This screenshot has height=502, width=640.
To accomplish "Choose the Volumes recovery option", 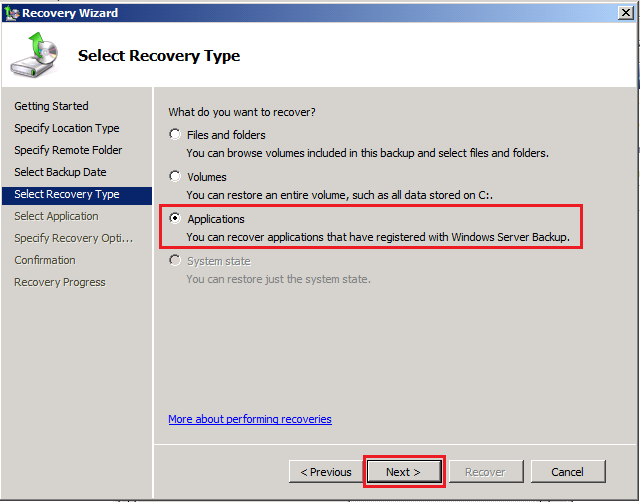I will 176,176.
